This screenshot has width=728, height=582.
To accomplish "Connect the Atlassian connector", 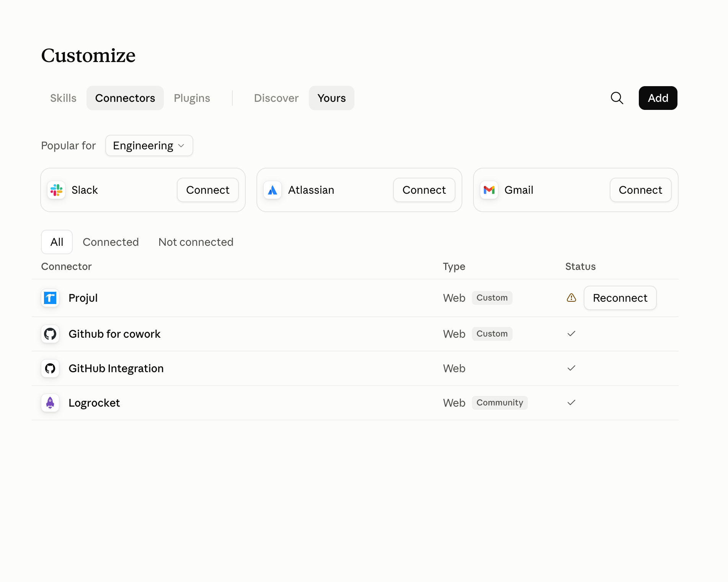I will click(424, 190).
